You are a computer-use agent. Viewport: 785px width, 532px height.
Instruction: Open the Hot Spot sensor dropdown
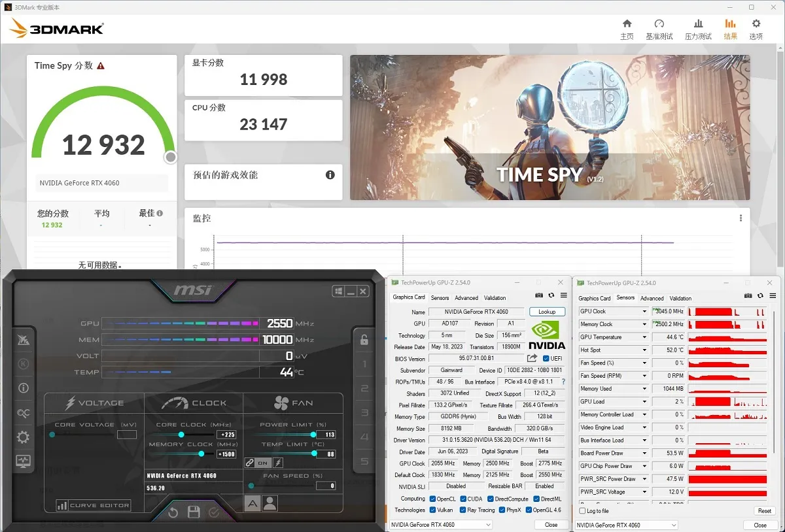coord(644,350)
